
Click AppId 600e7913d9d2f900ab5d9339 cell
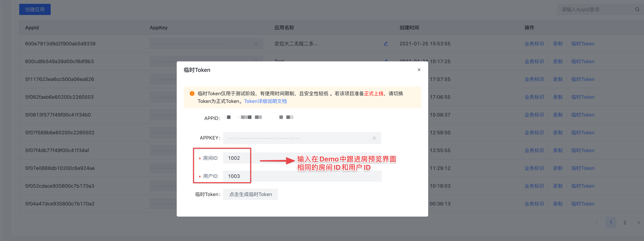point(60,44)
